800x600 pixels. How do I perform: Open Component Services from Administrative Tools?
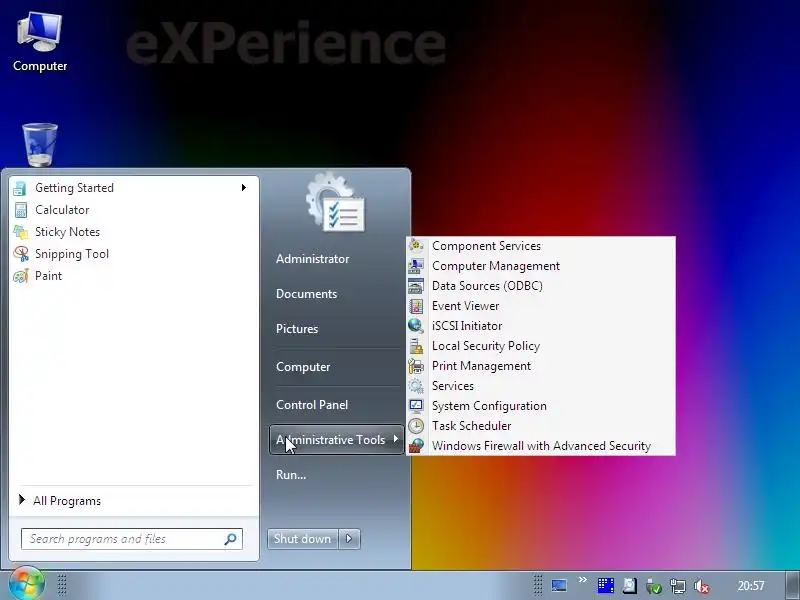coord(541,246)
